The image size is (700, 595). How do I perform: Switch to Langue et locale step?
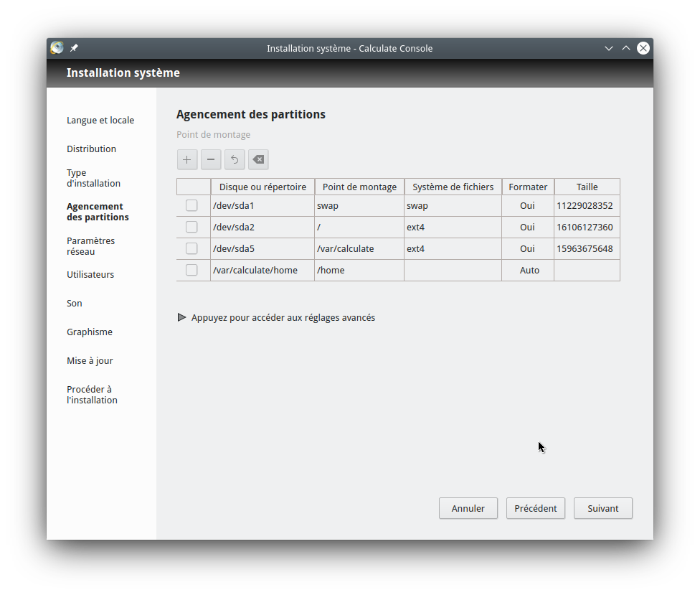point(100,120)
